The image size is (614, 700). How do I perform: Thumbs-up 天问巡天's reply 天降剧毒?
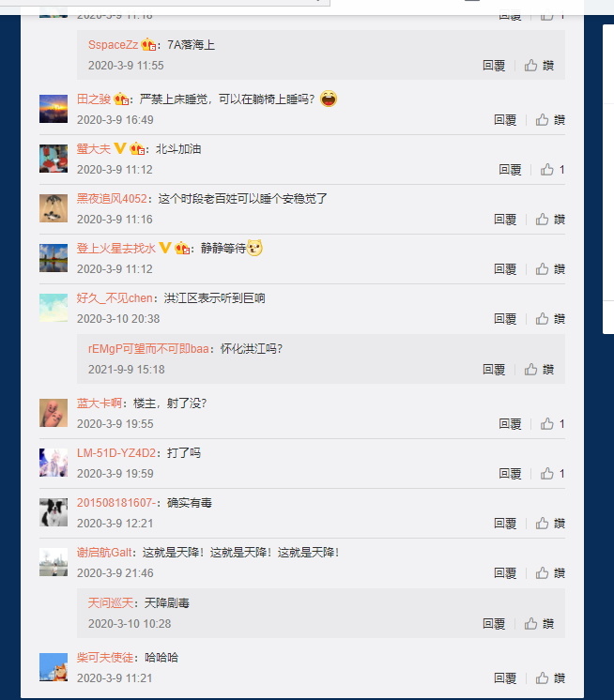tap(539, 624)
